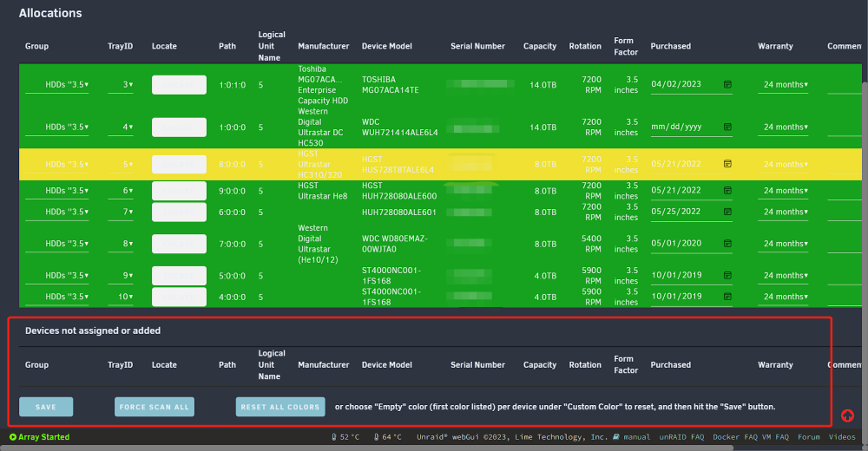Click the purchase date field showing 04/02/2023
The width and height of the screenshot is (868, 451).
click(x=692, y=85)
